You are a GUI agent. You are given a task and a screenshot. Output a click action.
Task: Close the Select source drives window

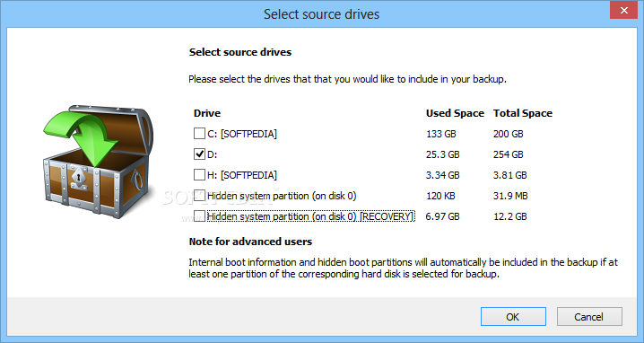point(623,10)
